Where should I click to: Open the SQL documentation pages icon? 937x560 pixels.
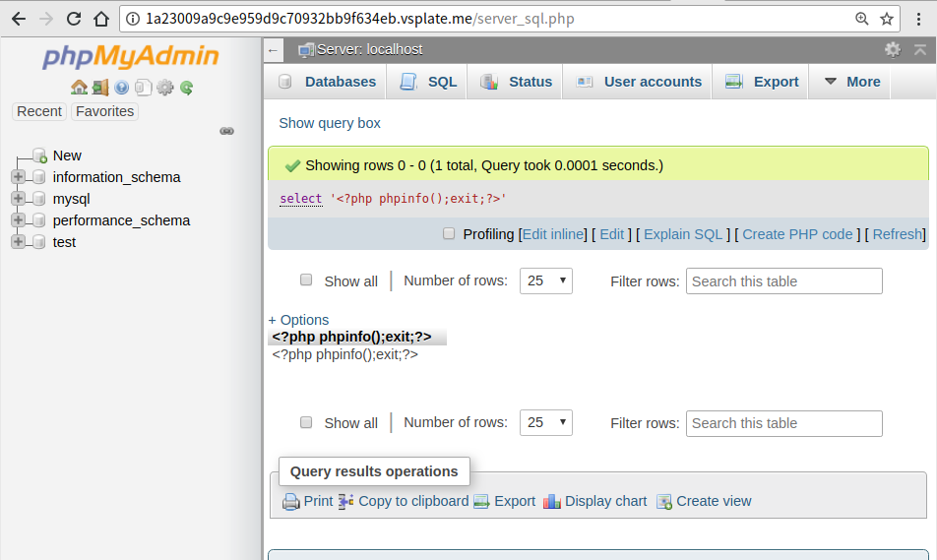point(144,88)
